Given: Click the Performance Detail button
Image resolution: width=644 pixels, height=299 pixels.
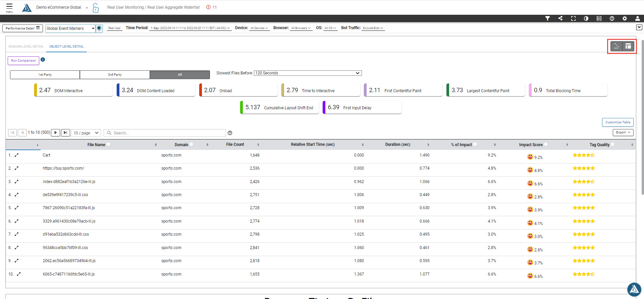Looking at the screenshot, I should point(22,28).
